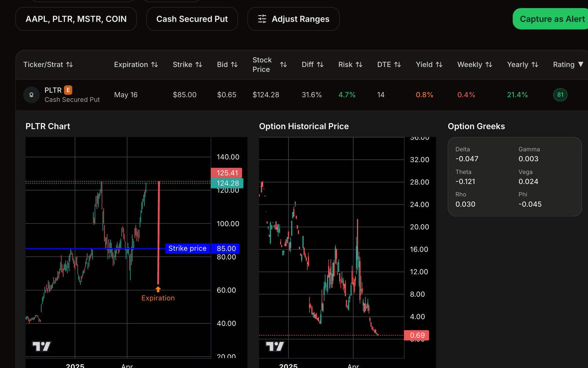Click the 0.69 current option price tag
Viewport: 588px width, 368px height.
(x=417, y=335)
